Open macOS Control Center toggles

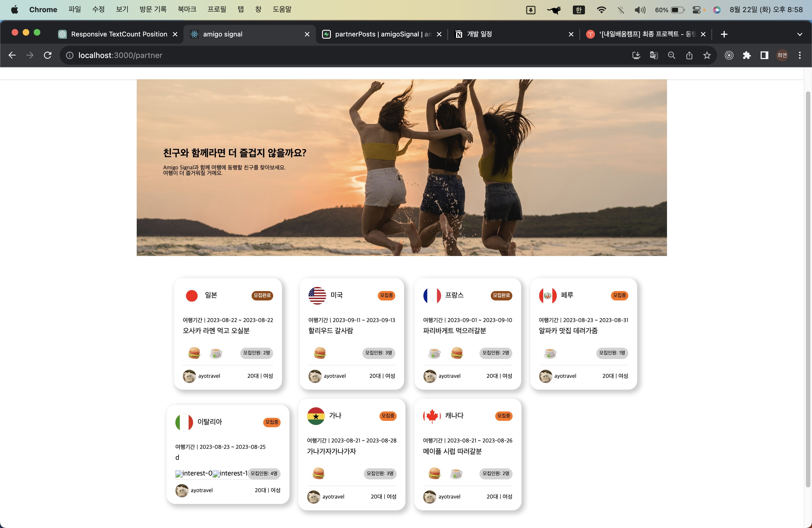pyautogui.click(x=696, y=10)
